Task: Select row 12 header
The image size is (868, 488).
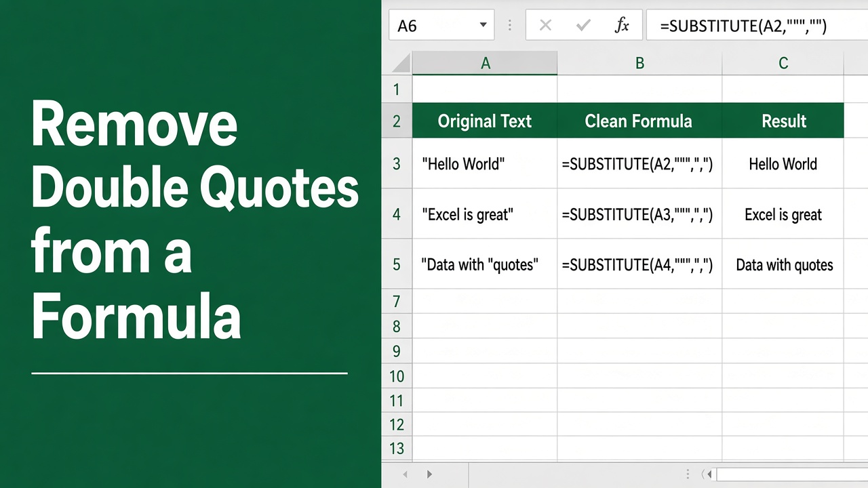Action: [397, 425]
